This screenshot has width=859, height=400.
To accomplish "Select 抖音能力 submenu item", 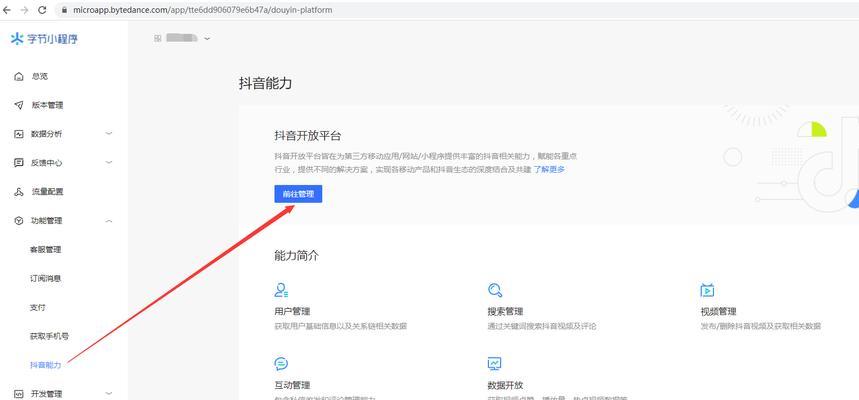I will [45, 365].
